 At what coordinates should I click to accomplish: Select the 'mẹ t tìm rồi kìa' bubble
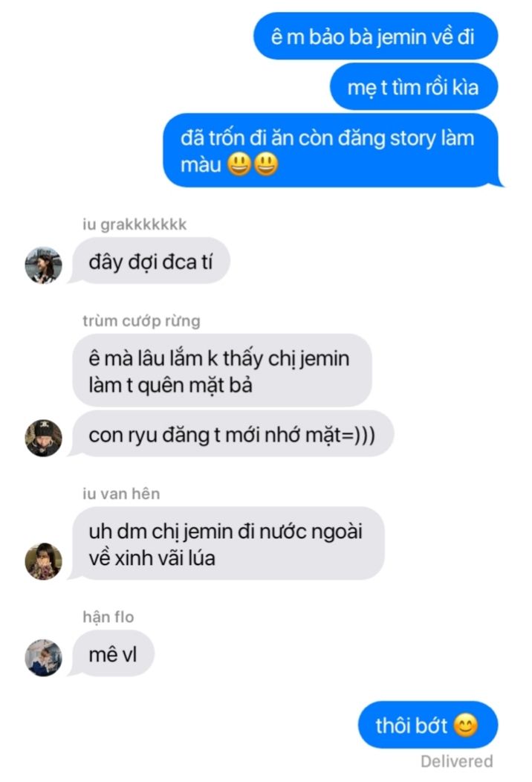(414, 87)
